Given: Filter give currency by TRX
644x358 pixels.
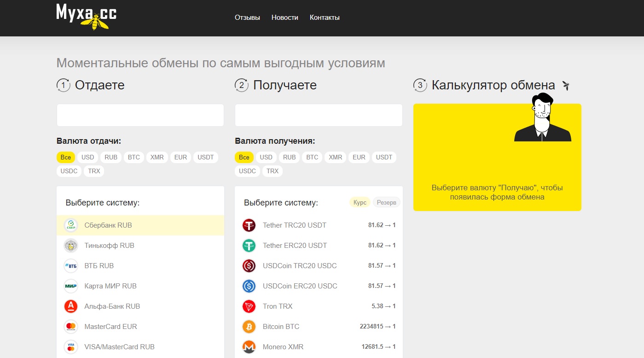Looking at the screenshot, I should coord(94,171).
